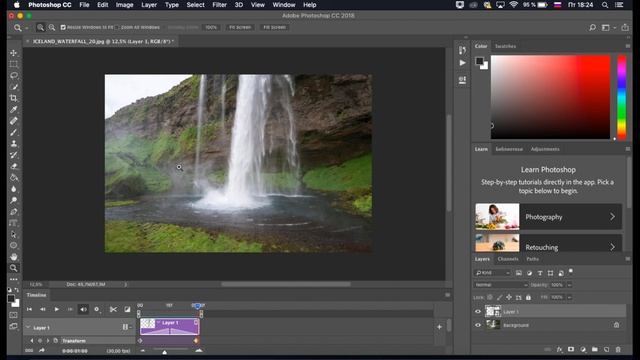Select the Brush tool in toolbar
The image size is (640, 360).
[x=14, y=132]
